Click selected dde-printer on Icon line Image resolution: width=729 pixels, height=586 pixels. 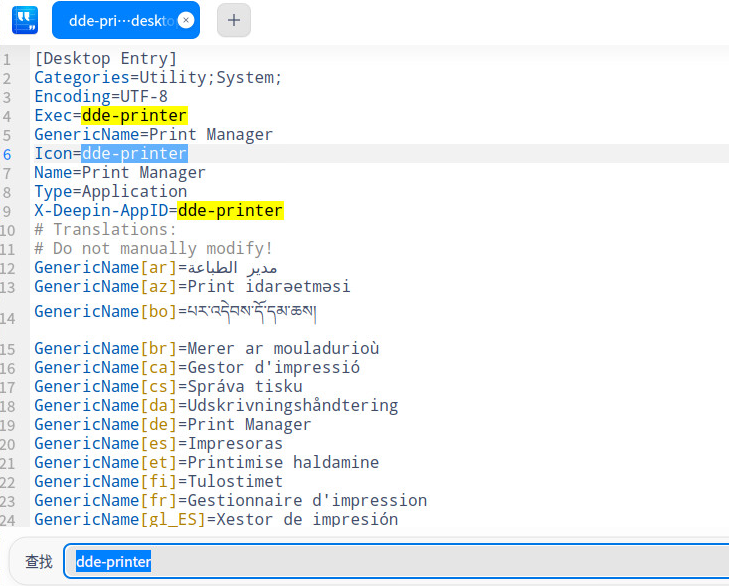134,153
